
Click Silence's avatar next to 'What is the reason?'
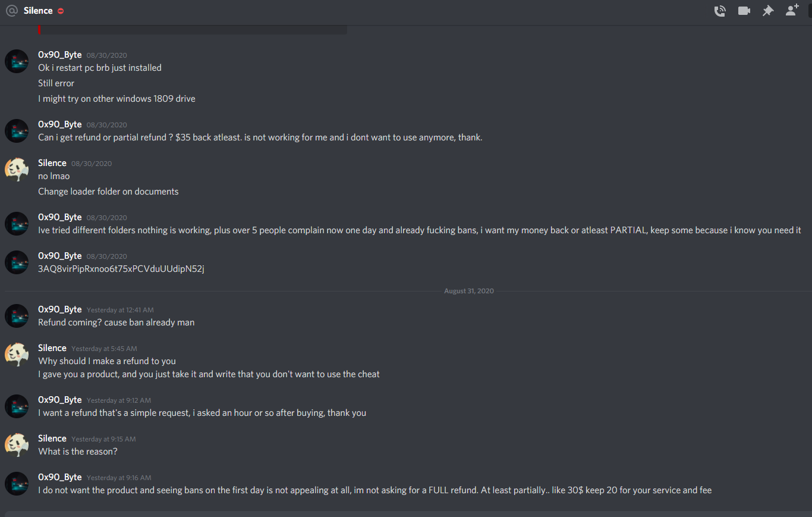[16, 444]
